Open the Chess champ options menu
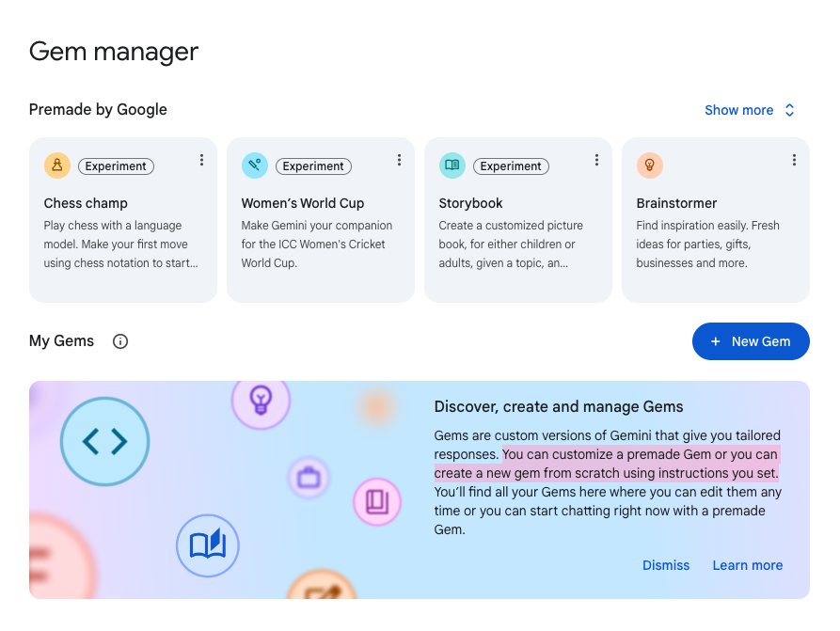 [x=201, y=160]
